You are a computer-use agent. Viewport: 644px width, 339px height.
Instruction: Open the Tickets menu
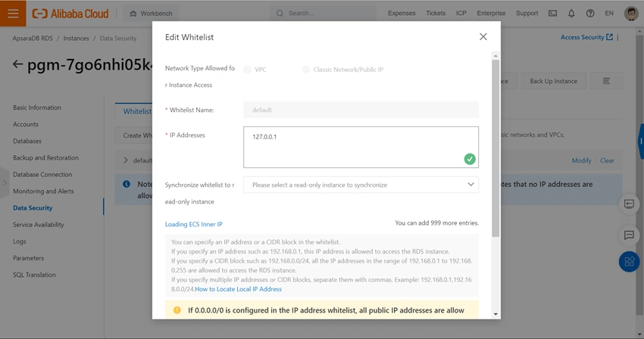coord(436,14)
